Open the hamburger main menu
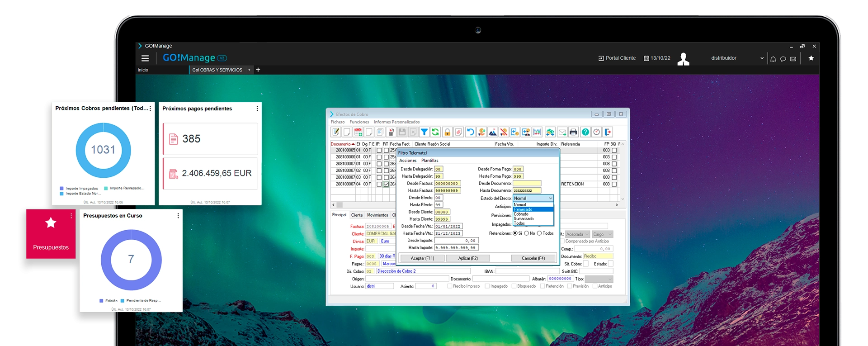 click(145, 58)
